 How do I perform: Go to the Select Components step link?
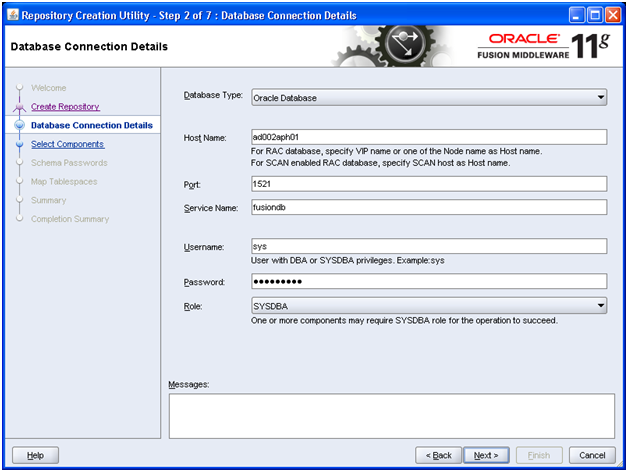[x=68, y=144]
